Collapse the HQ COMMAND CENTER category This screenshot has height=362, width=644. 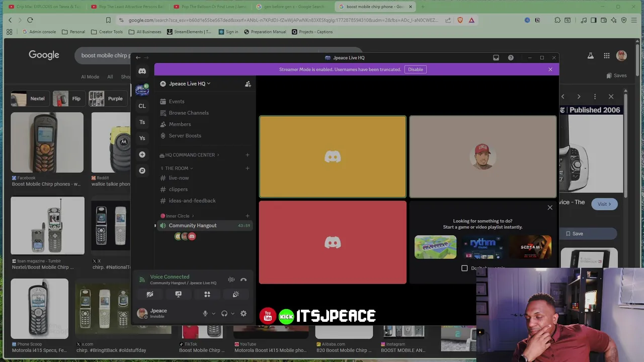[190, 155]
